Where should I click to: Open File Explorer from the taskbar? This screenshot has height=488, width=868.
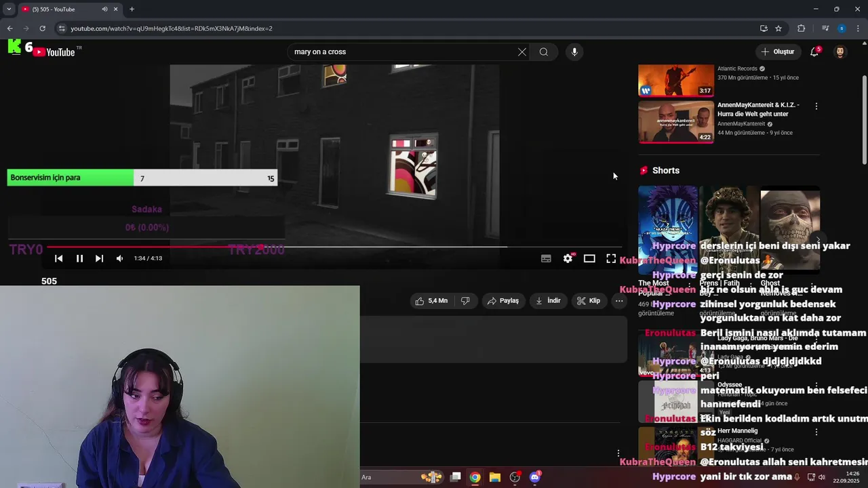coord(494,477)
